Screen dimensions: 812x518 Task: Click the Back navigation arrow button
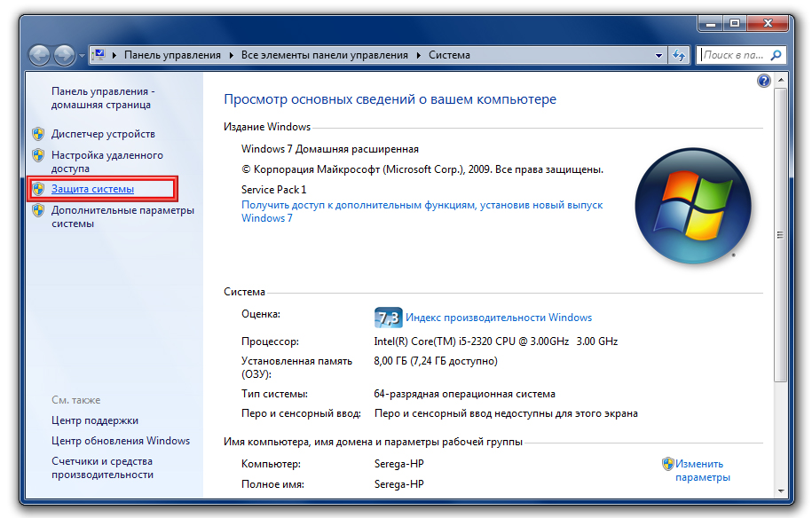[39, 55]
